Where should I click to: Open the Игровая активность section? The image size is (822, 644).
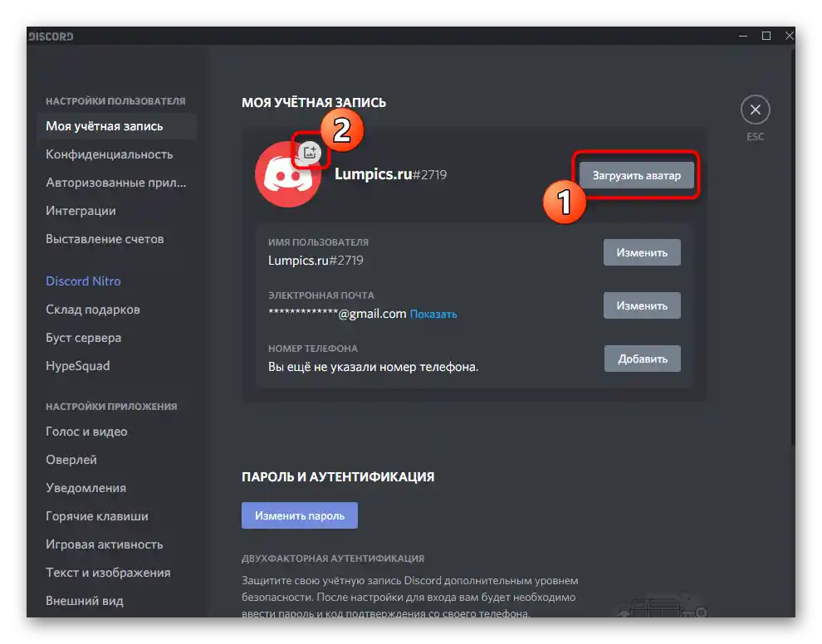click(116, 545)
